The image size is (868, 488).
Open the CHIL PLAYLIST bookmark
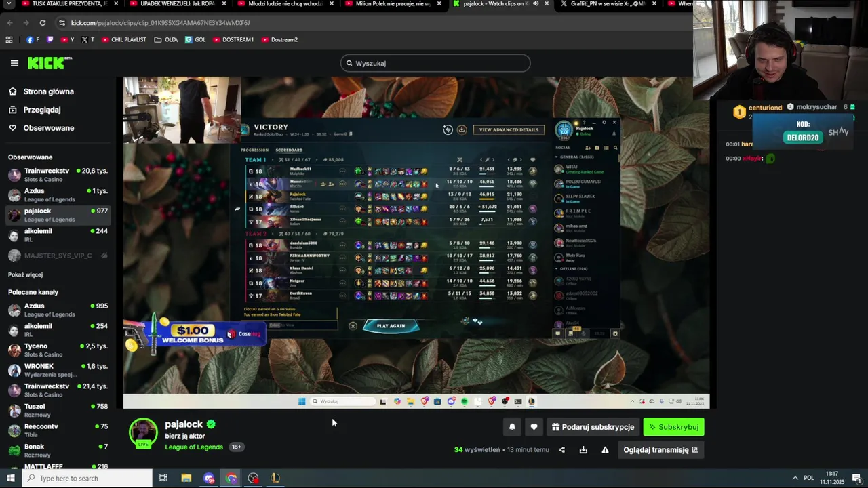click(x=124, y=39)
